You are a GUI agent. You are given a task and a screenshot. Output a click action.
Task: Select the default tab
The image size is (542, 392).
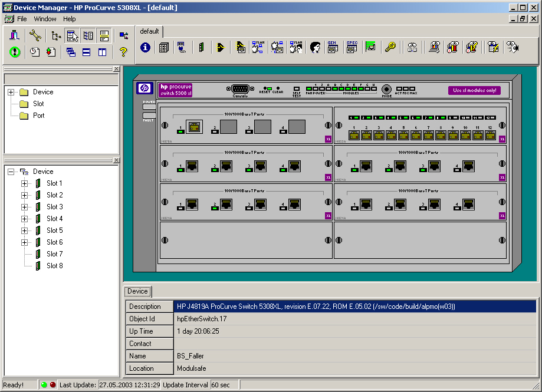click(149, 31)
